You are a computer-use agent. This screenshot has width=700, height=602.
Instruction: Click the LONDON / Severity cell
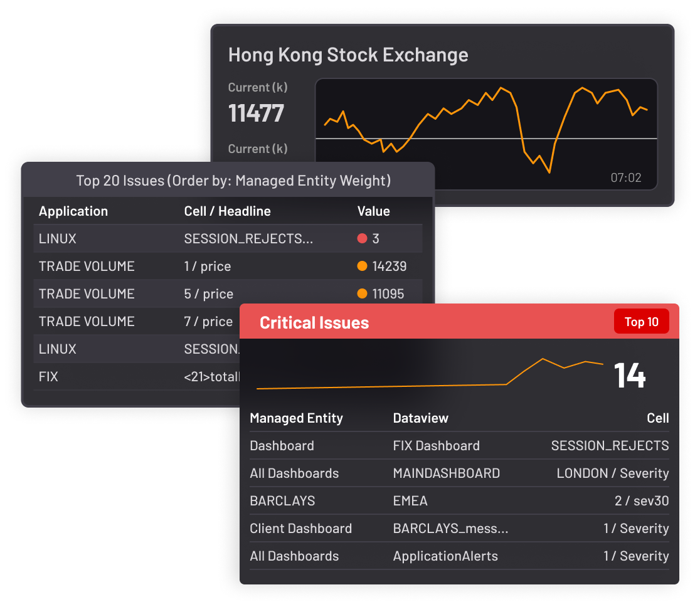pos(612,473)
